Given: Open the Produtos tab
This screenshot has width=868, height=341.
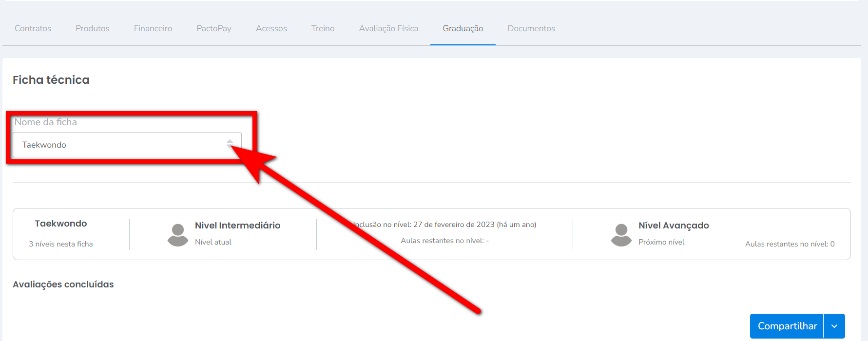Looking at the screenshot, I should (93, 28).
